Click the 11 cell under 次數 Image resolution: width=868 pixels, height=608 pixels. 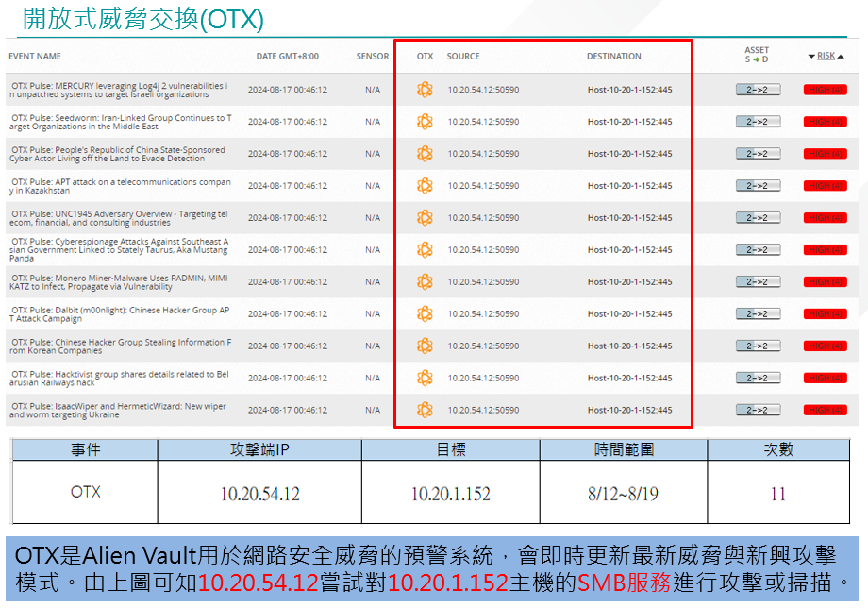(x=778, y=492)
